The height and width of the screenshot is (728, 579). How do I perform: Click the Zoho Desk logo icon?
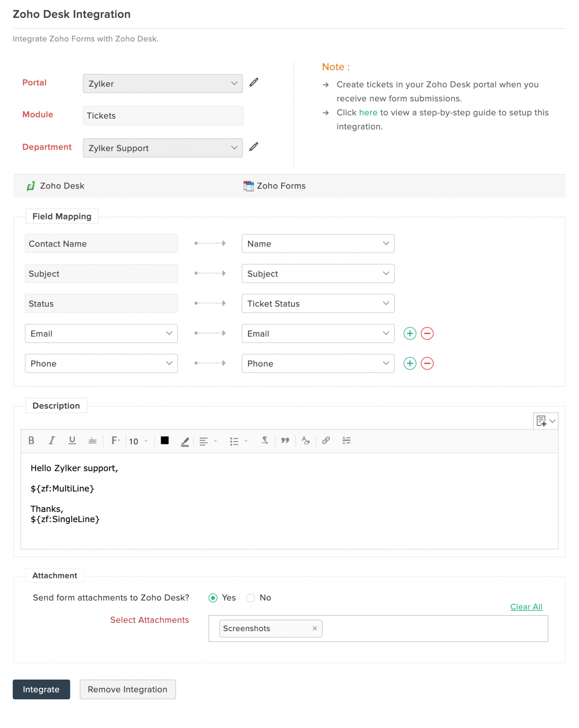pos(31,186)
